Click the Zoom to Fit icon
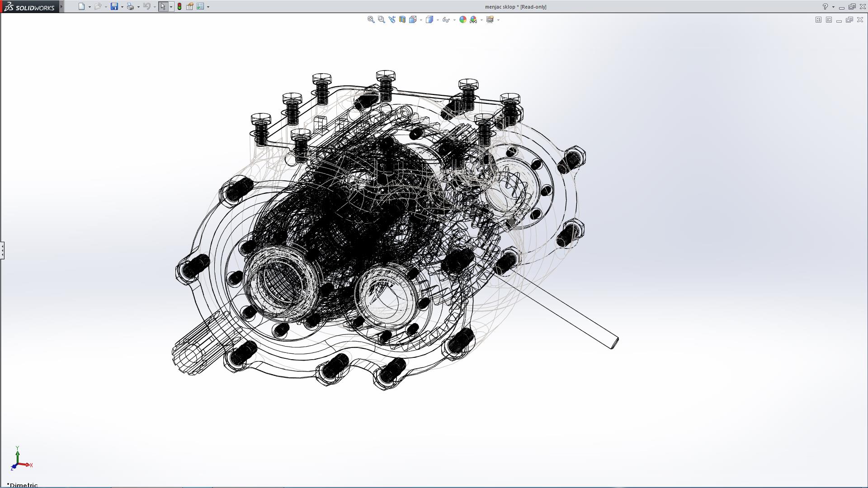 pos(371,19)
